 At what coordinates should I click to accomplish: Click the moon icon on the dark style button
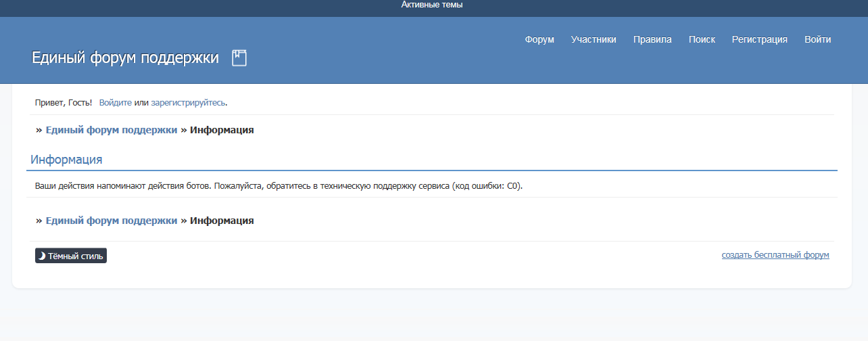click(42, 256)
